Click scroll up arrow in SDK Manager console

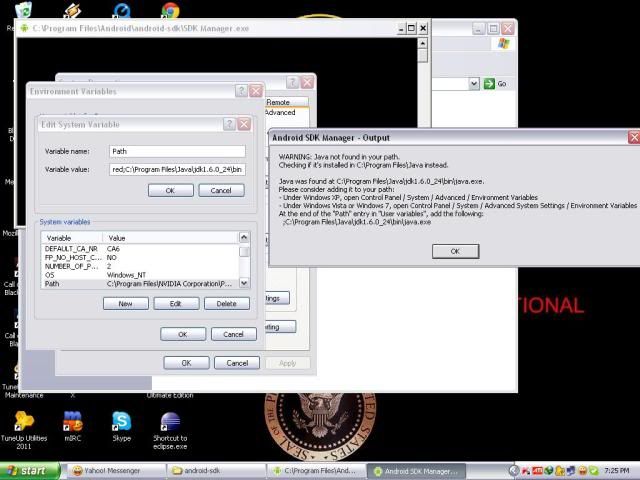coord(423,43)
